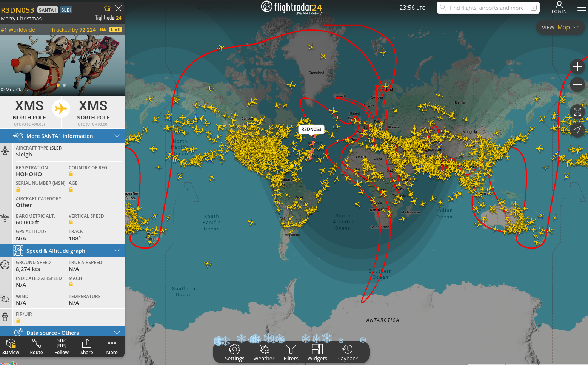Click the HOHOHO registration value
This screenshot has width=588, height=365.
tap(29, 174)
